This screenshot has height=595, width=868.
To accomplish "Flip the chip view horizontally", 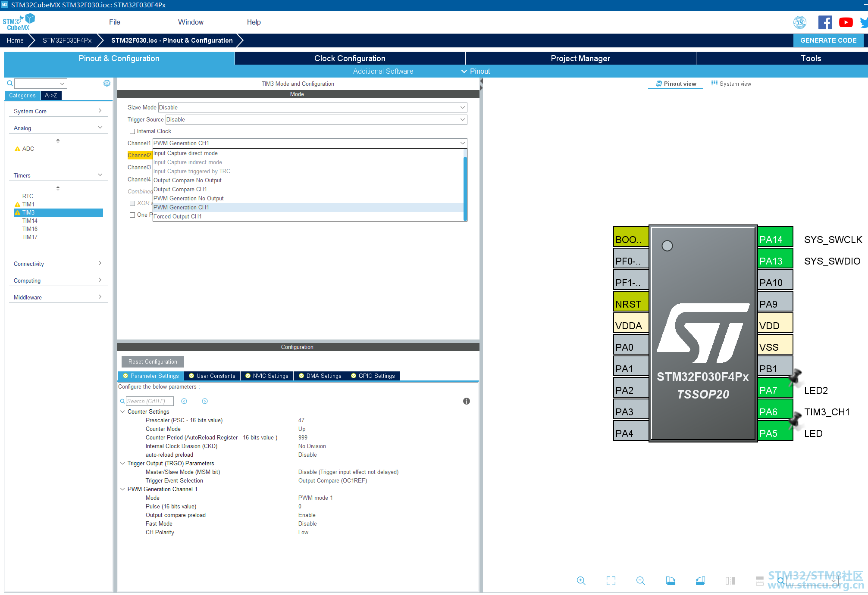I will [730, 581].
